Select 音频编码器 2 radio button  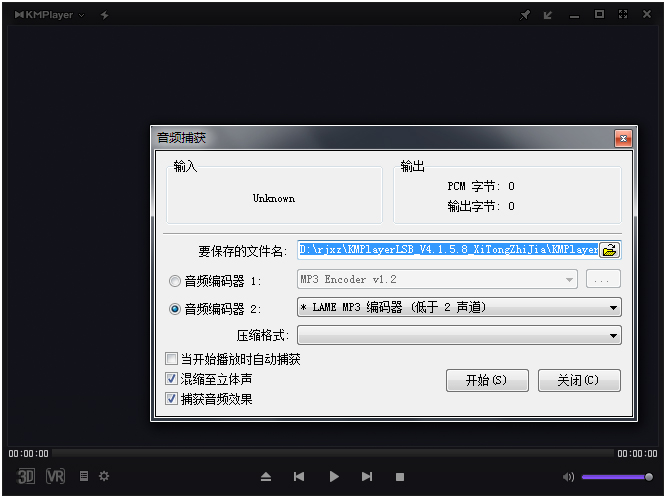pos(175,309)
